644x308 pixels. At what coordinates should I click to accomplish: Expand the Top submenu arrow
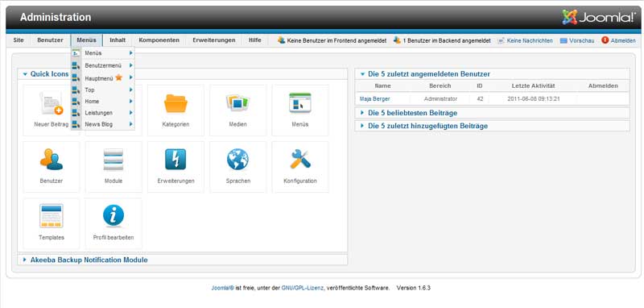130,89
